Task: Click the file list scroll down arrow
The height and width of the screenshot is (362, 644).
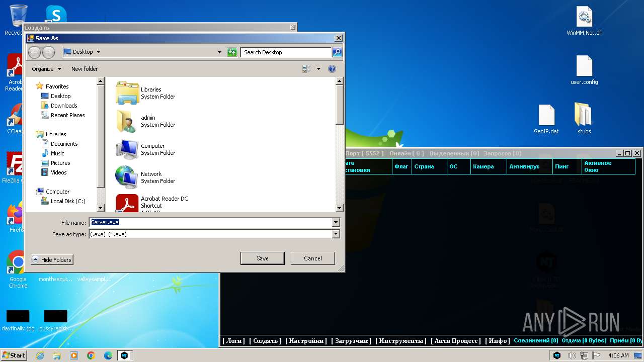Action: 340,208
